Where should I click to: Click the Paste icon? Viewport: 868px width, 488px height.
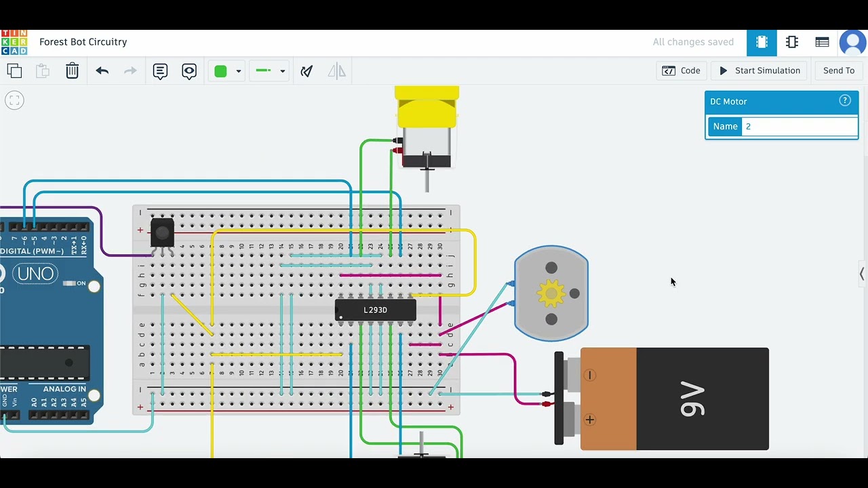click(43, 70)
